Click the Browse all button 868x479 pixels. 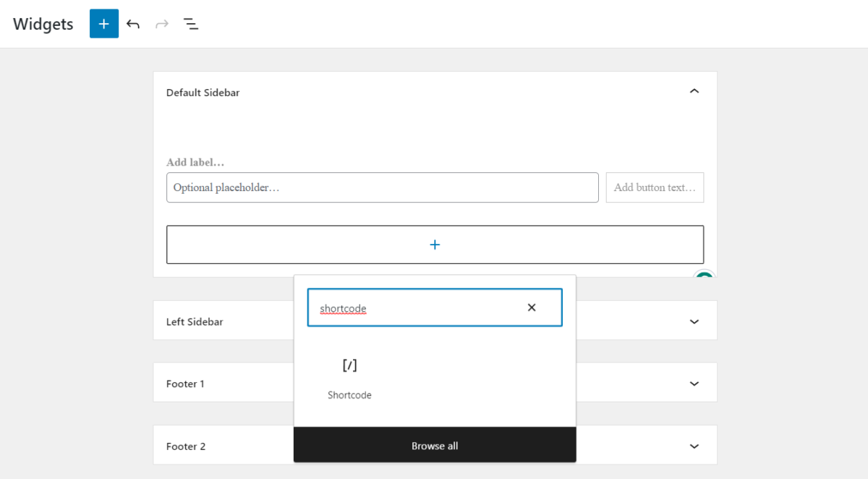[435, 446]
